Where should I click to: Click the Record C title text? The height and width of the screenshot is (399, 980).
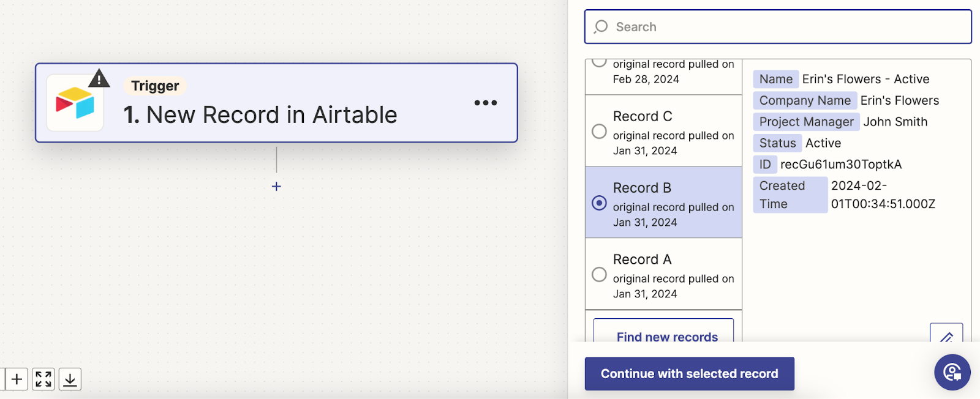pyautogui.click(x=643, y=116)
